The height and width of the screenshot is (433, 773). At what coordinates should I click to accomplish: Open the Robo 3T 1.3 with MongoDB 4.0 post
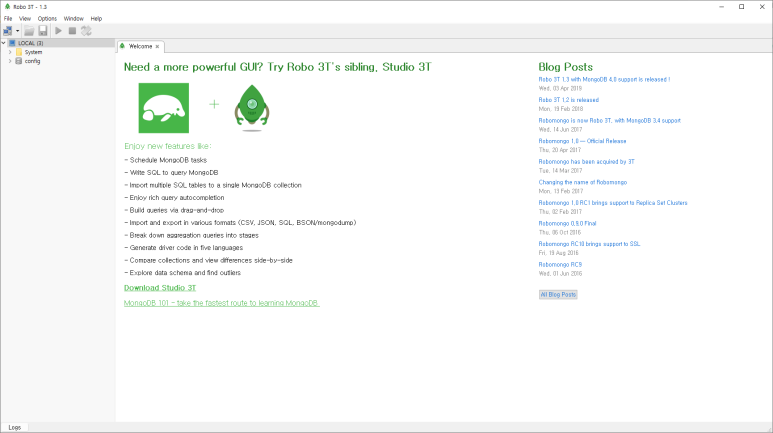[x=604, y=79]
